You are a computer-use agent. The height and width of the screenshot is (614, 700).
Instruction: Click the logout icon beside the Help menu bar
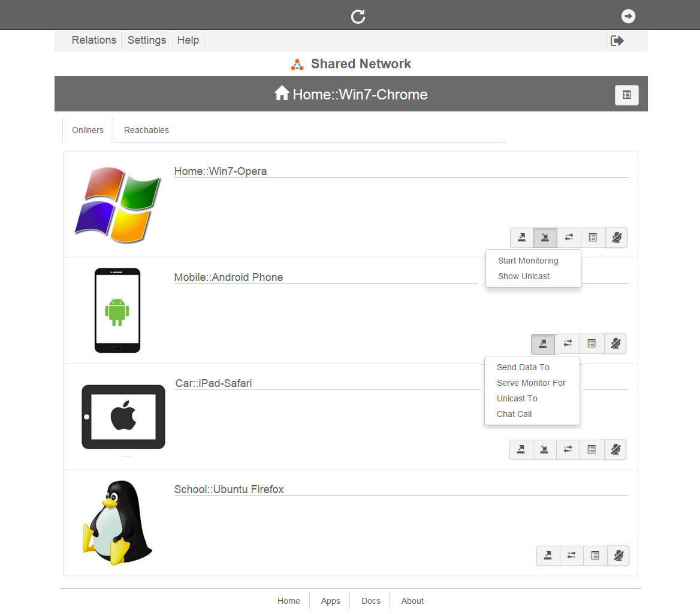click(617, 41)
